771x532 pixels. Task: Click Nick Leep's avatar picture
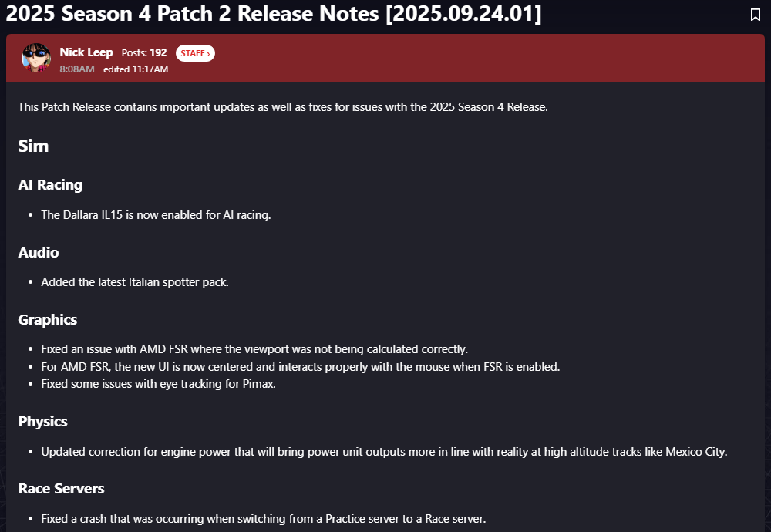click(x=35, y=58)
